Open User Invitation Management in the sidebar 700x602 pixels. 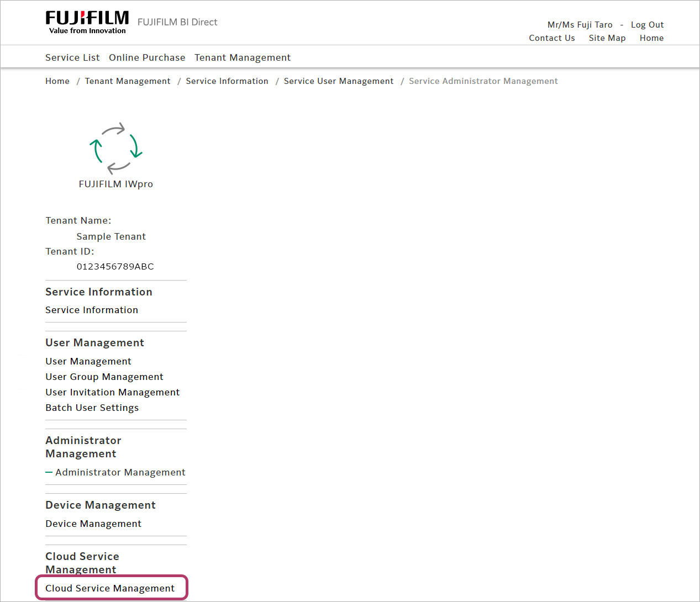pyautogui.click(x=113, y=392)
